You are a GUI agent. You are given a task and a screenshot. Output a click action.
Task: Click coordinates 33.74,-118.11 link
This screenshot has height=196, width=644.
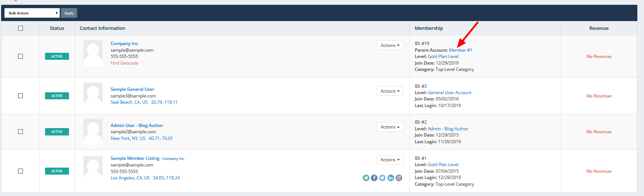click(x=164, y=102)
